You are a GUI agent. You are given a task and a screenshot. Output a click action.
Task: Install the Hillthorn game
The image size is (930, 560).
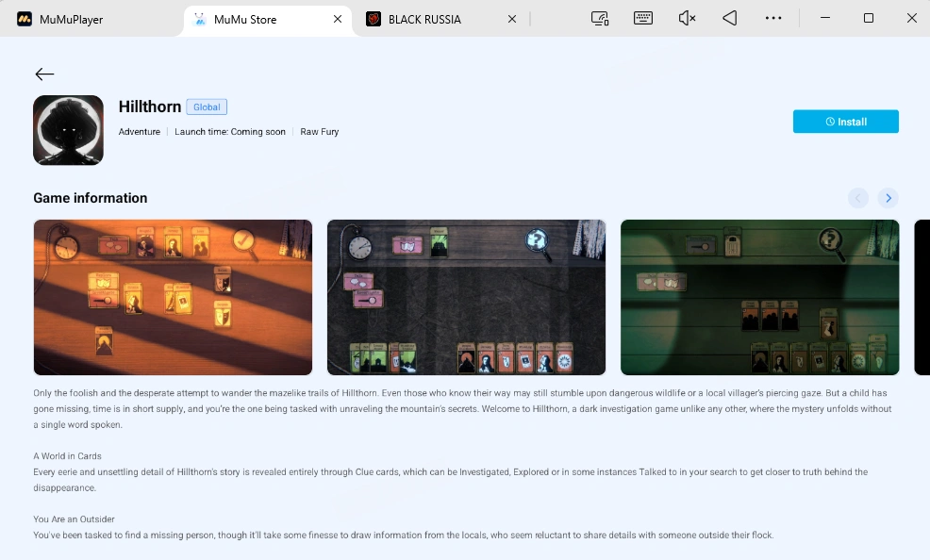[x=846, y=122]
